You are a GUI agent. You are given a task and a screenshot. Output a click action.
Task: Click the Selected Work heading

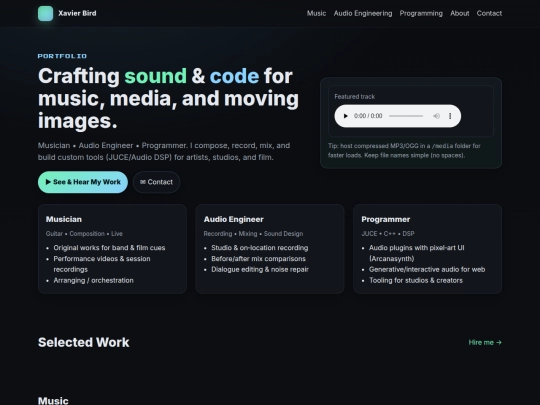tap(84, 342)
